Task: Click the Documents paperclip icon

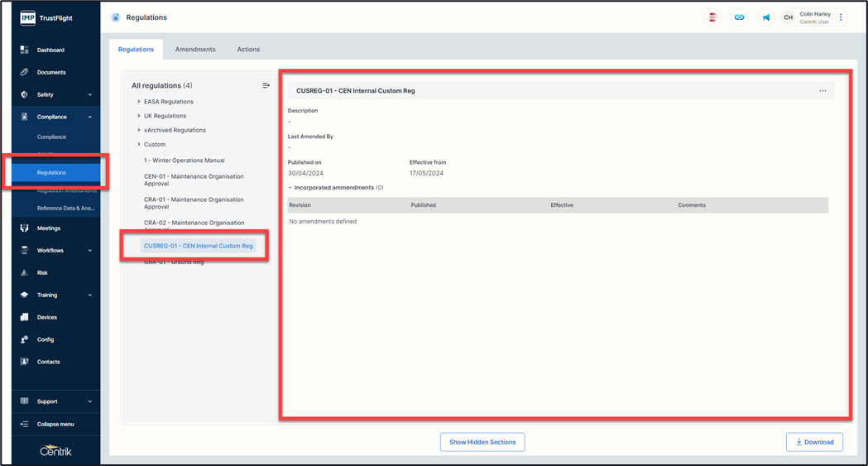Action: coord(24,73)
